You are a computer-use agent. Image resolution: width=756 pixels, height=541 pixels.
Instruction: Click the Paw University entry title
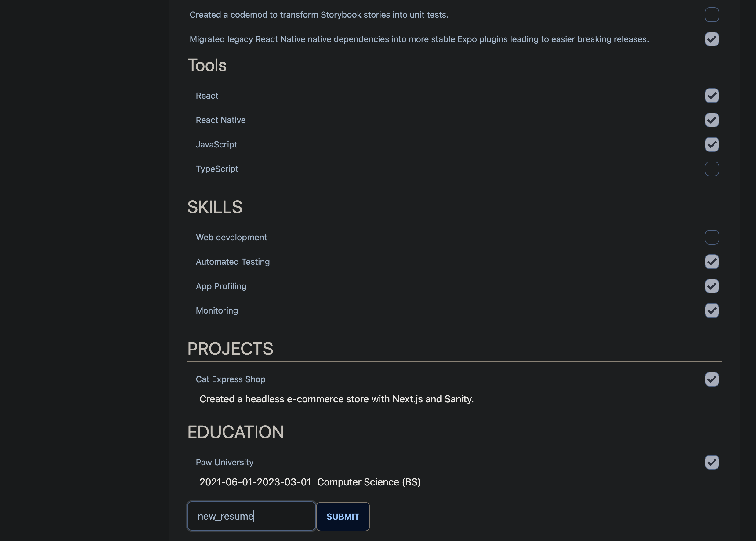(224, 462)
